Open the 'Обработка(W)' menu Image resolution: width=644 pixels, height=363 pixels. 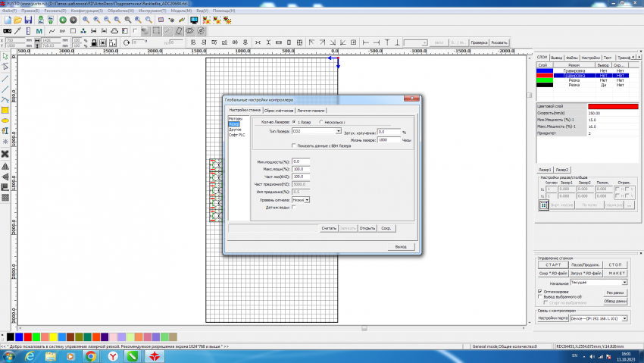(x=120, y=11)
